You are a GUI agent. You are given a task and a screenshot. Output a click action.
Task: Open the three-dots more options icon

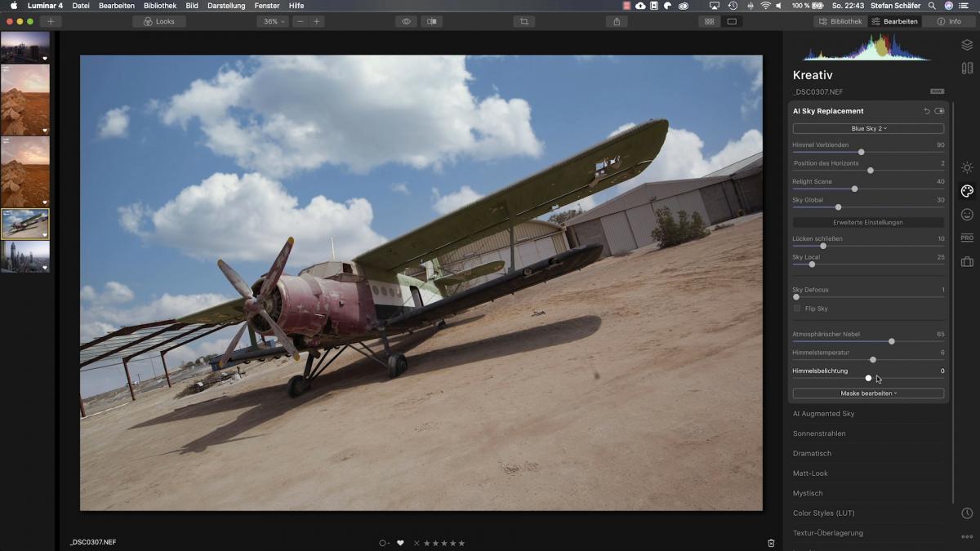[967, 537]
